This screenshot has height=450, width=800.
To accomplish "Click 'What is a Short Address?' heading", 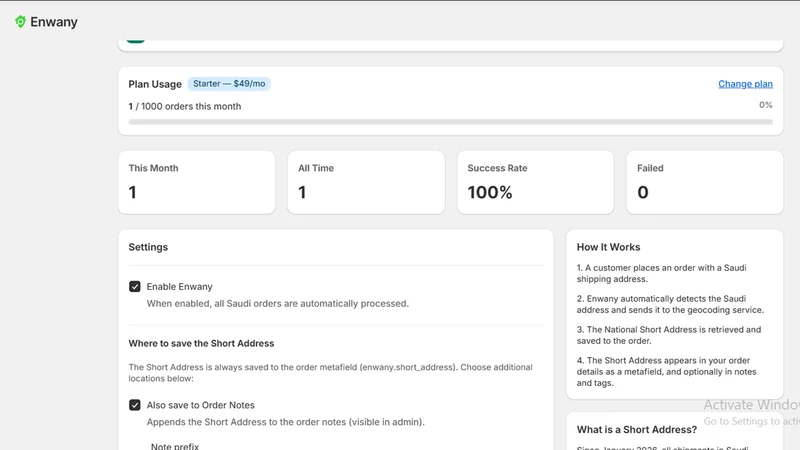I will coord(637,430).
